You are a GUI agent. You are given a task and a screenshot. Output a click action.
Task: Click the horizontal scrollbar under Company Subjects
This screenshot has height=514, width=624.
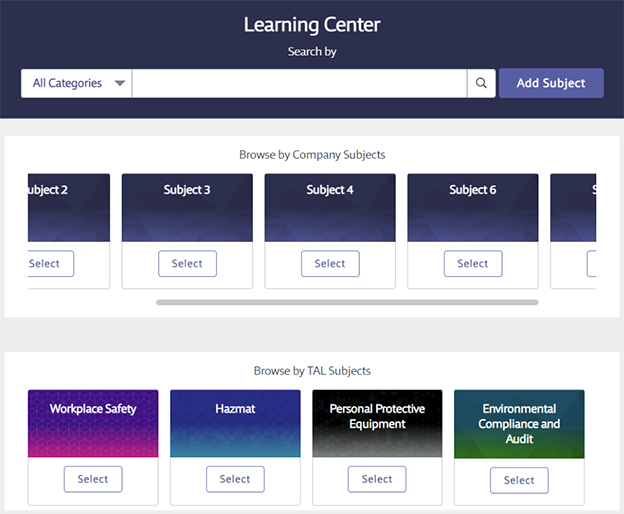pos(347,302)
